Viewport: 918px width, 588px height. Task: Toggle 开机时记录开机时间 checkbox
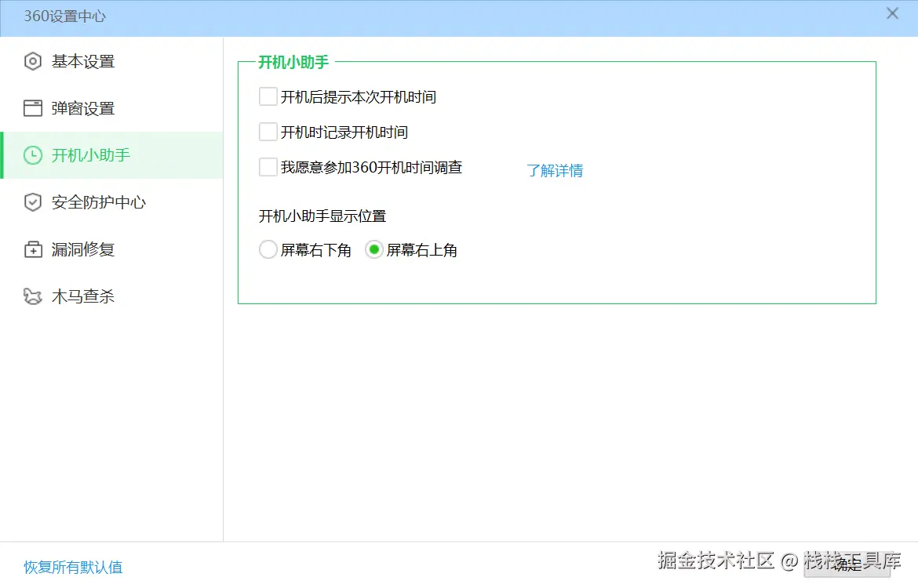click(268, 132)
